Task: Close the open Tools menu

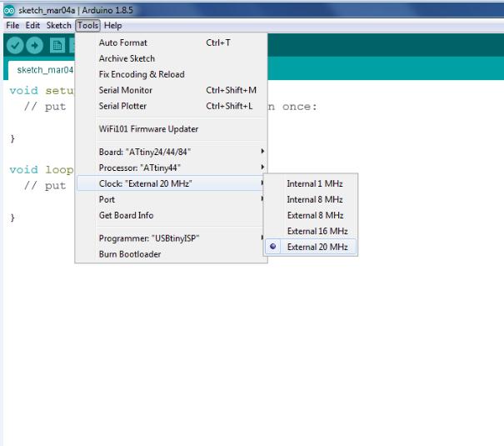Action: coord(87,25)
